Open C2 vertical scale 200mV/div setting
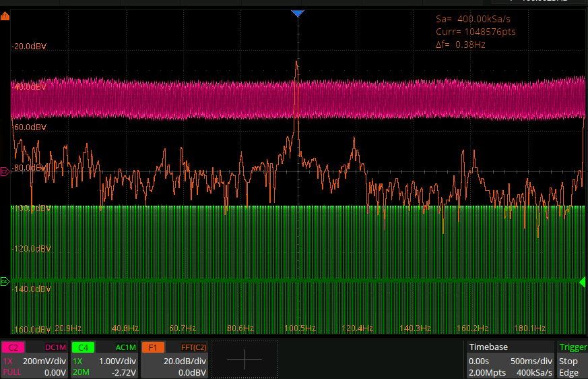This screenshot has width=588, height=379. point(44,361)
